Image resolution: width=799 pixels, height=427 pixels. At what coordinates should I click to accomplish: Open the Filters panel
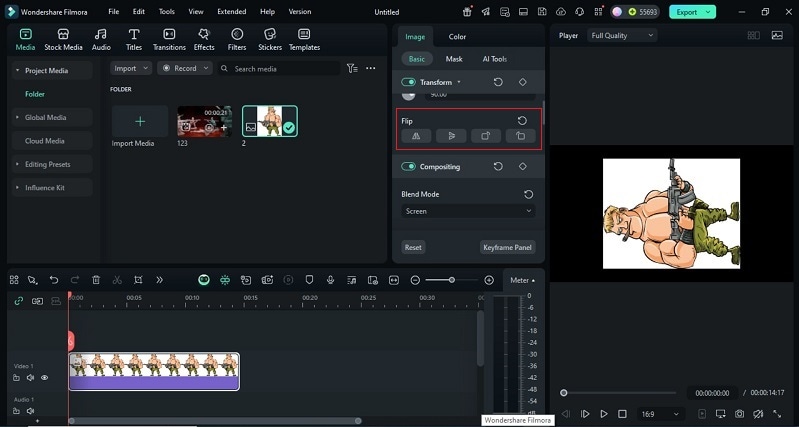tap(237, 39)
